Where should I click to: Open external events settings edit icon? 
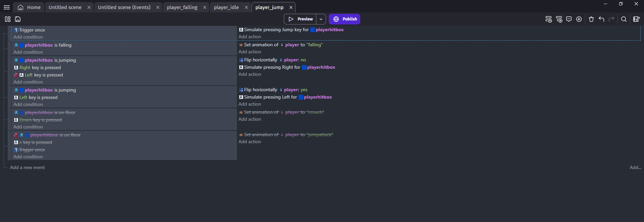(x=636, y=19)
